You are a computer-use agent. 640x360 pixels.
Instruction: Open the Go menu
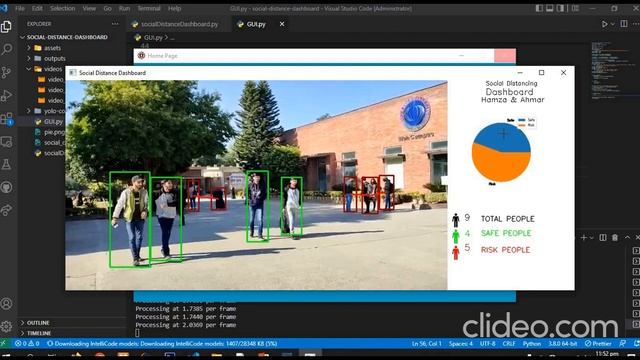(x=107, y=8)
